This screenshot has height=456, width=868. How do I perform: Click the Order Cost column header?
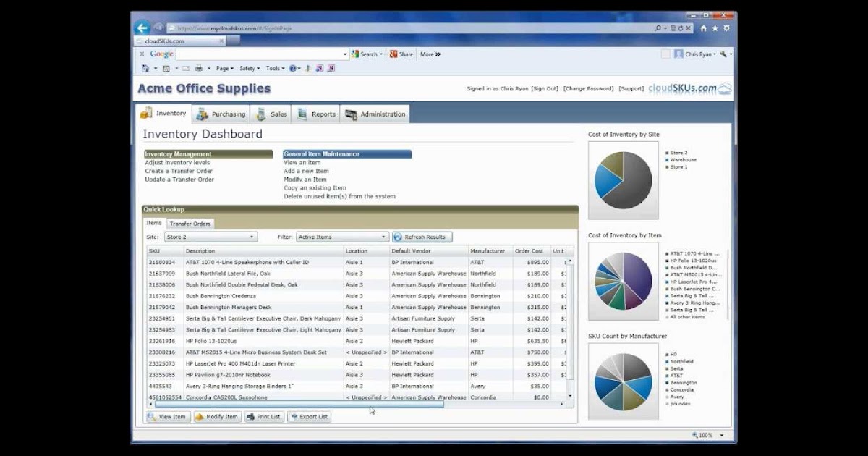(x=532, y=251)
